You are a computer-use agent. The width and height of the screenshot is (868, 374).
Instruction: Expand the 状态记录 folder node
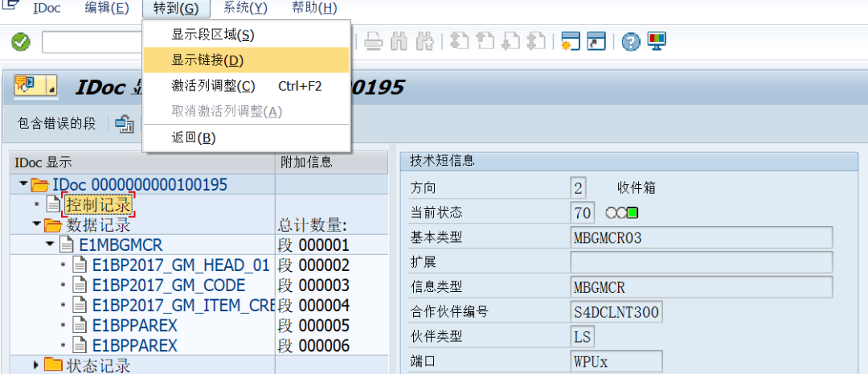(x=36, y=364)
